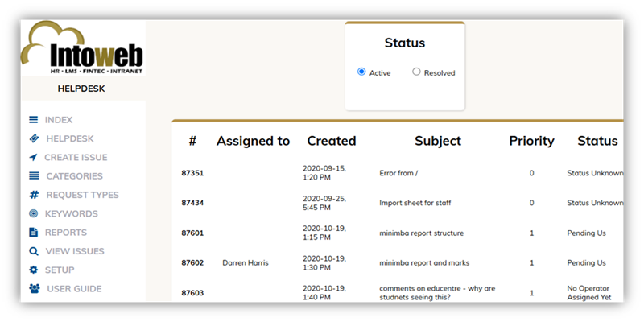Click priority value of issue 87351
This screenshot has height=322, width=644.
tap(531, 173)
